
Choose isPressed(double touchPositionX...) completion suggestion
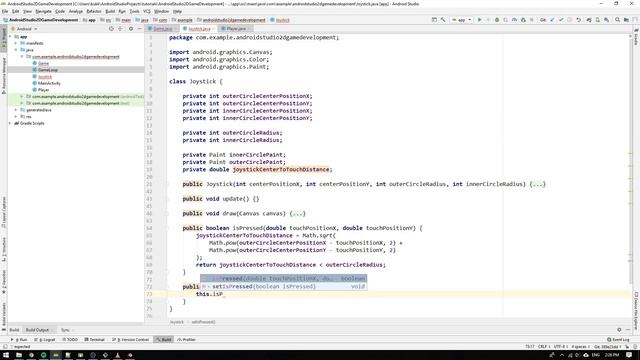[283, 279]
